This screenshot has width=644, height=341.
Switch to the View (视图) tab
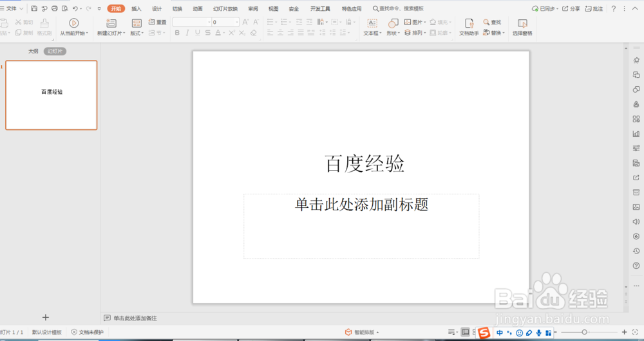(x=274, y=8)
